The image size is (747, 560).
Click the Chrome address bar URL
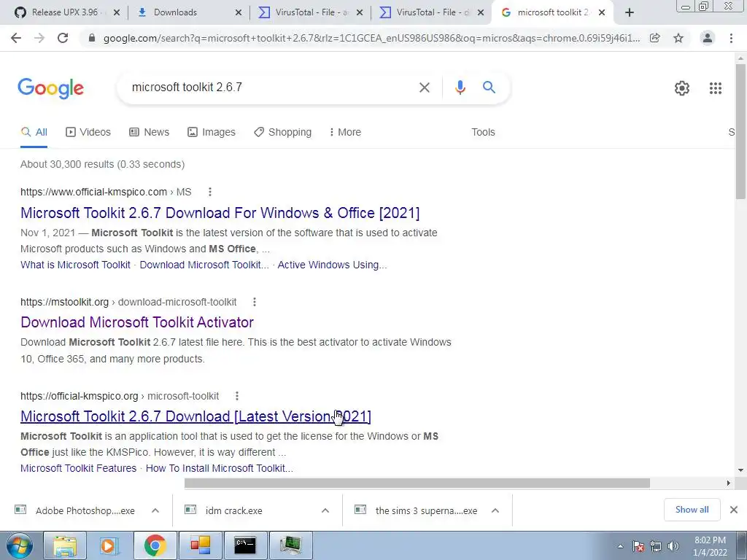(371, 38)
